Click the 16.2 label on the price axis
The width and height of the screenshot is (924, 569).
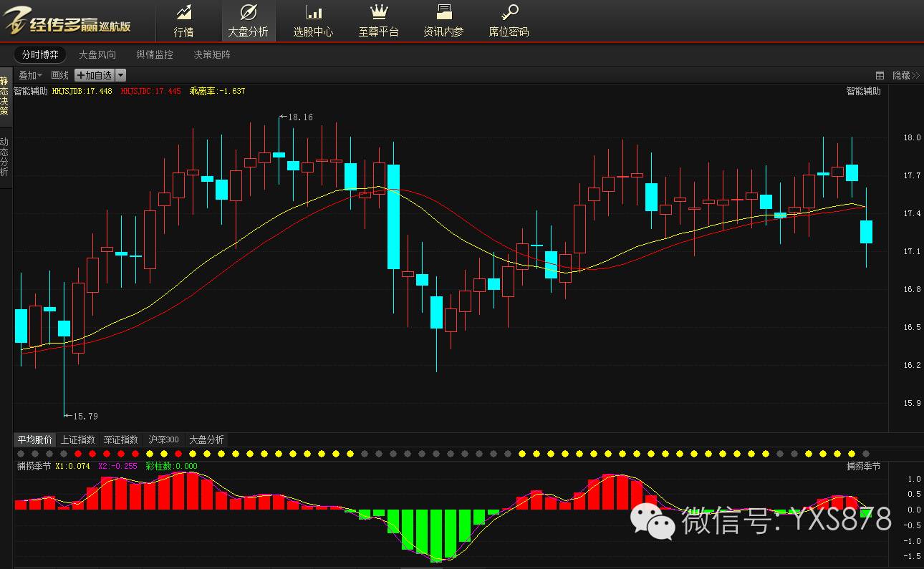pyautogui.click(x=912, y=365)
